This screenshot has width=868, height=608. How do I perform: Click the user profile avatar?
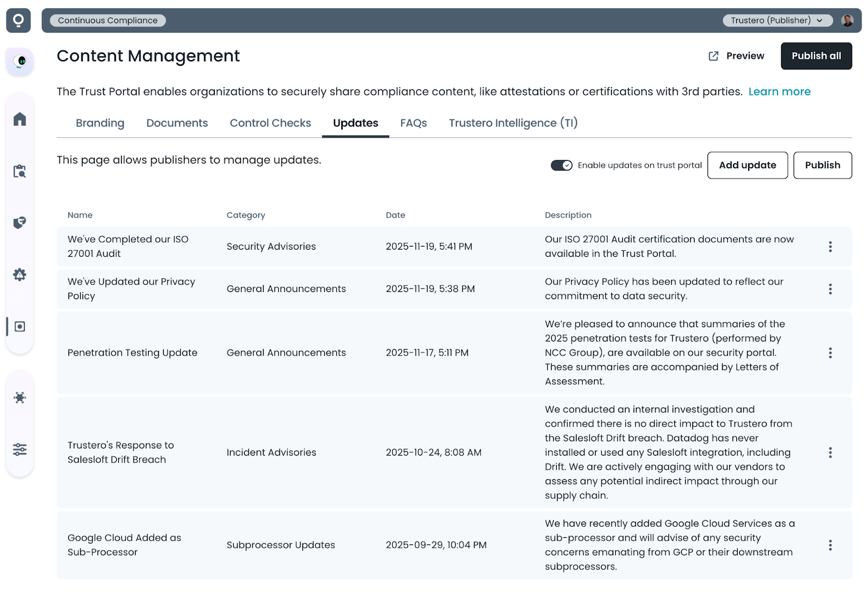pos(847,21)
